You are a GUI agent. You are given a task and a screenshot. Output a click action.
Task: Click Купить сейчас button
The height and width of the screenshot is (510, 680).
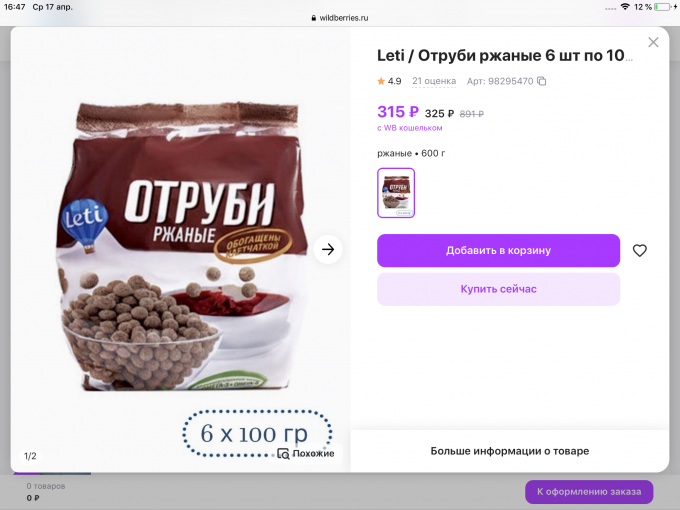click(498, 289)
